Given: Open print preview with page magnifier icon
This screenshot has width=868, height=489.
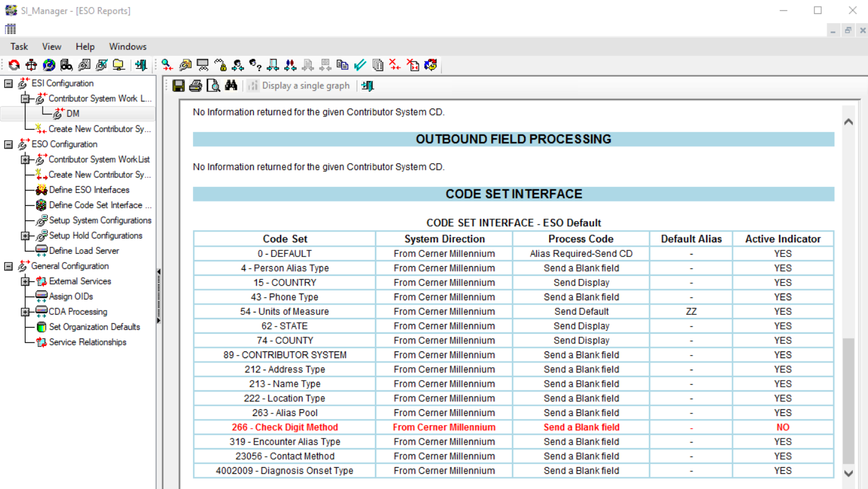Looking at the screenshot, I should point(213,86).
